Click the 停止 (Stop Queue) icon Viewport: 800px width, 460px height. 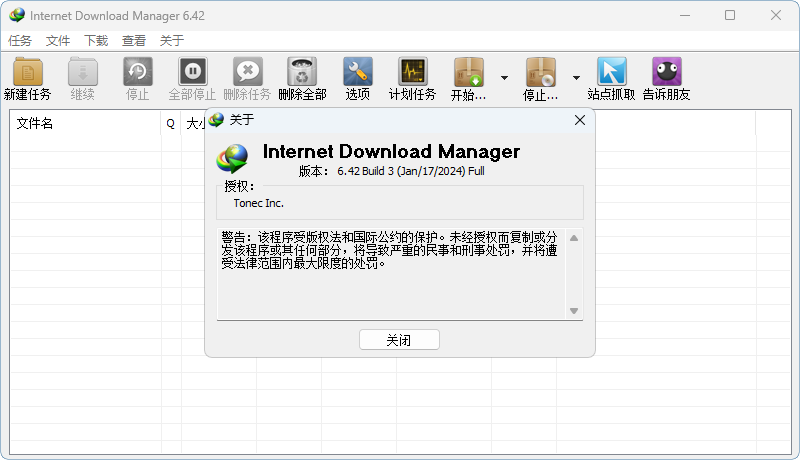tap(540, 73)
